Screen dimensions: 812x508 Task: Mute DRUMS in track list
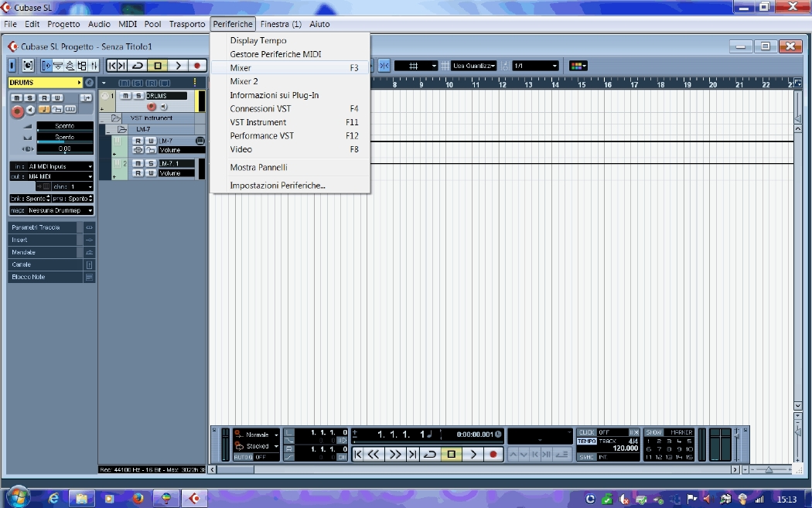pyautogui.click(x=125, y=96)
